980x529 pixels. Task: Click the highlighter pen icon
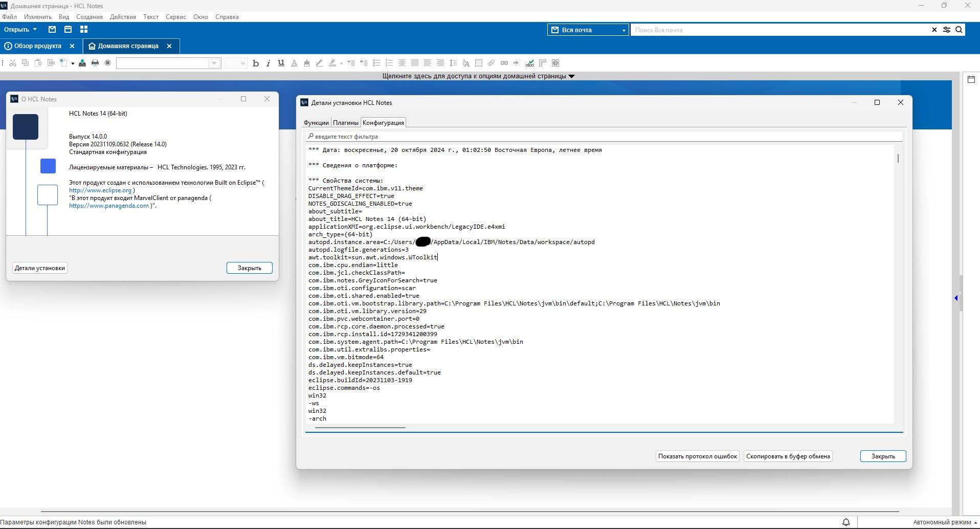click(332, 63)
